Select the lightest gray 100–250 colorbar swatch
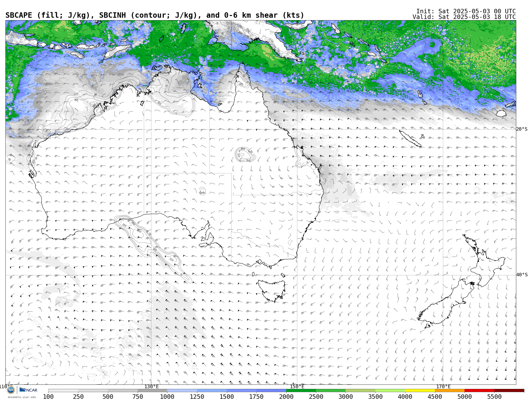532x400 pixels. pos(63,390)
